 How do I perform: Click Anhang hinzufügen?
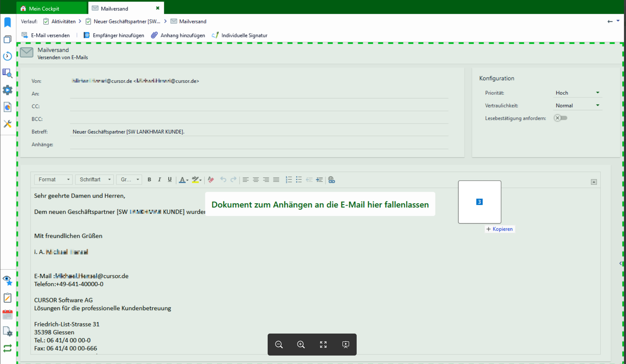pos(178,35)
